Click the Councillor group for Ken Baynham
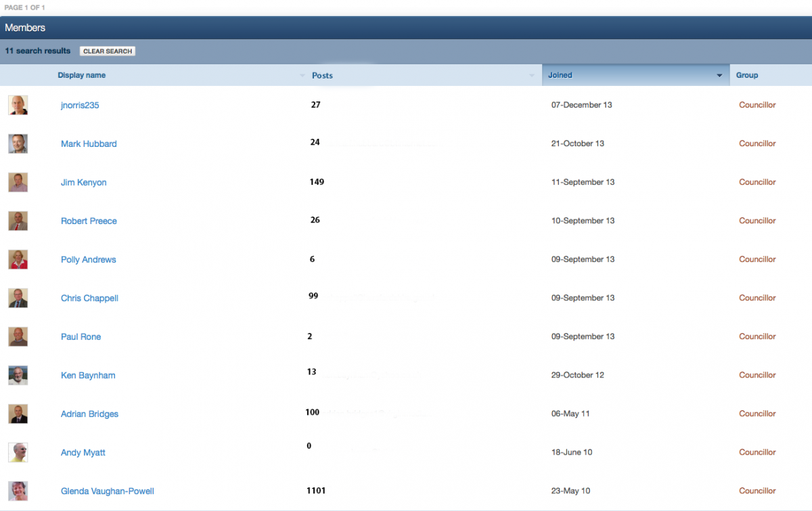The height and width of the screenshot is (511, 812). (x=757, y=375)
